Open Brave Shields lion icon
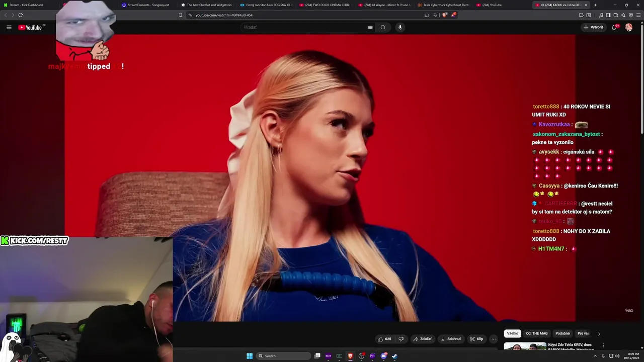The width and height of the screenshot is (644, 362). 445,15
